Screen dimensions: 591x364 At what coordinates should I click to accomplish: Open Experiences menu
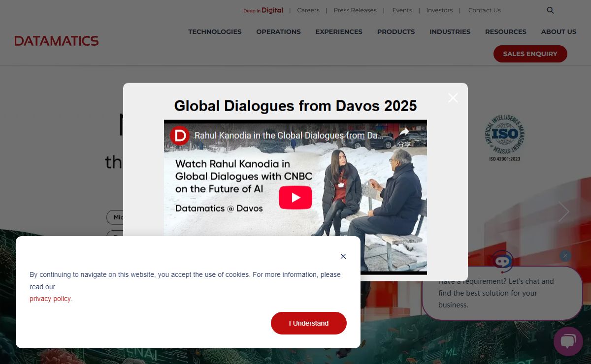pos(339,31)
